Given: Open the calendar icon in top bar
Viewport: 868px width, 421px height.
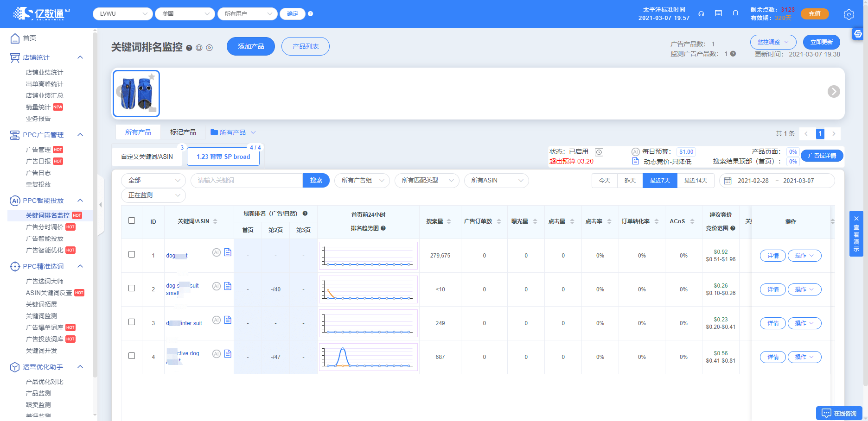Looking at the screenshot, I should (718, 13).
